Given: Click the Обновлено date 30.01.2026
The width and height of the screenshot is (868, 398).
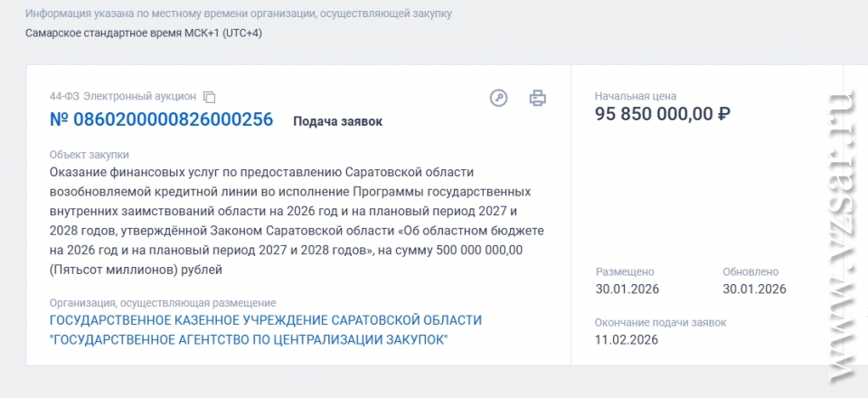Looking at the screenshot, I should 754,289.
